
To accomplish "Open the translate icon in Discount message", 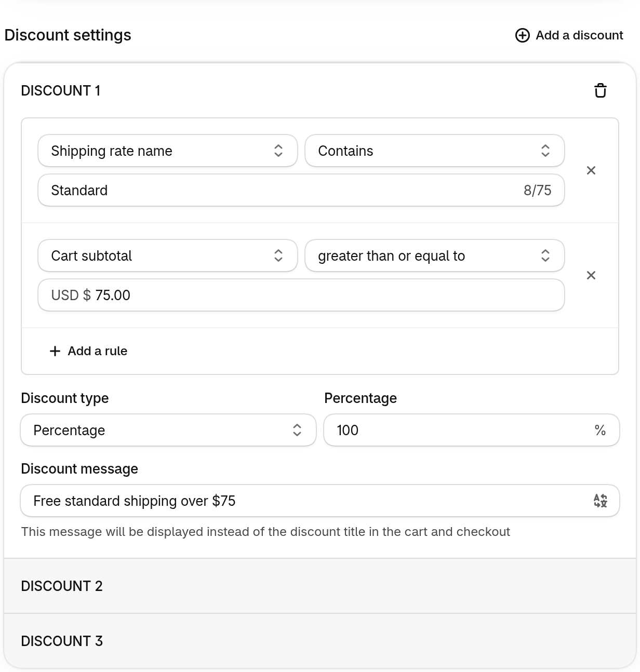I will (x=600, y=501).
